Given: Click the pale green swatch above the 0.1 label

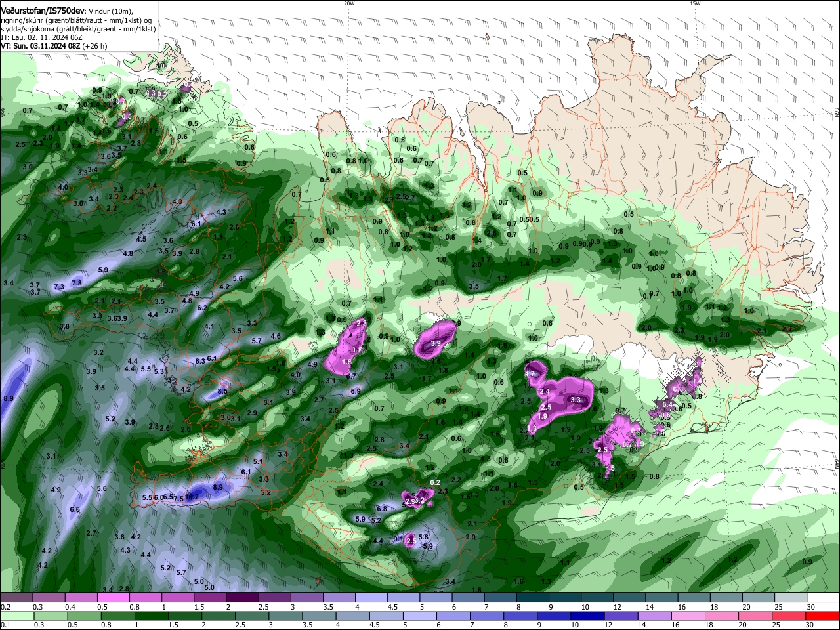Looking at the screenshot, I should pos(16,616).
